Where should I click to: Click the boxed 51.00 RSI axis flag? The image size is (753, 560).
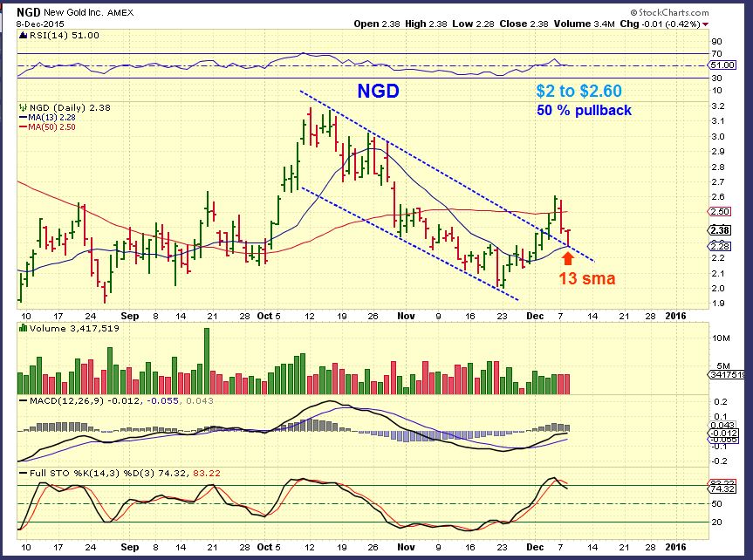(722, 65)
